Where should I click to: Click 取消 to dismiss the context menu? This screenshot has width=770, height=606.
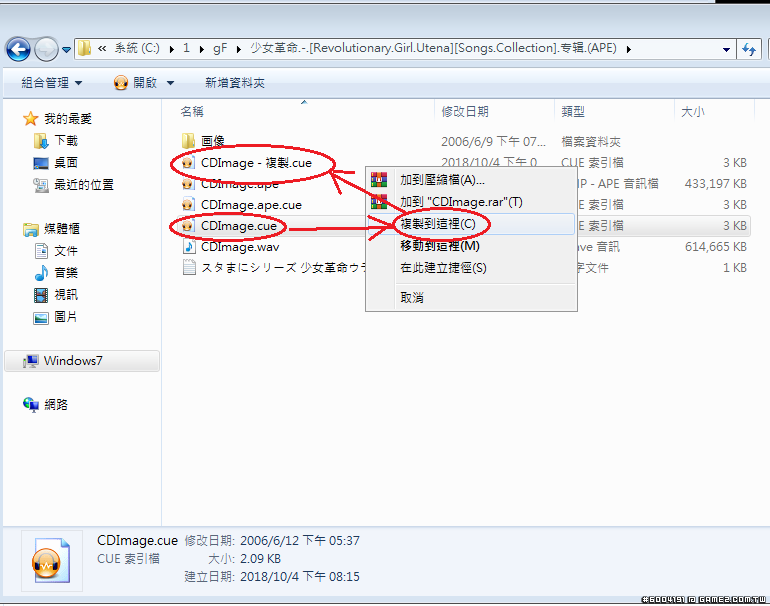click(412, 297)
